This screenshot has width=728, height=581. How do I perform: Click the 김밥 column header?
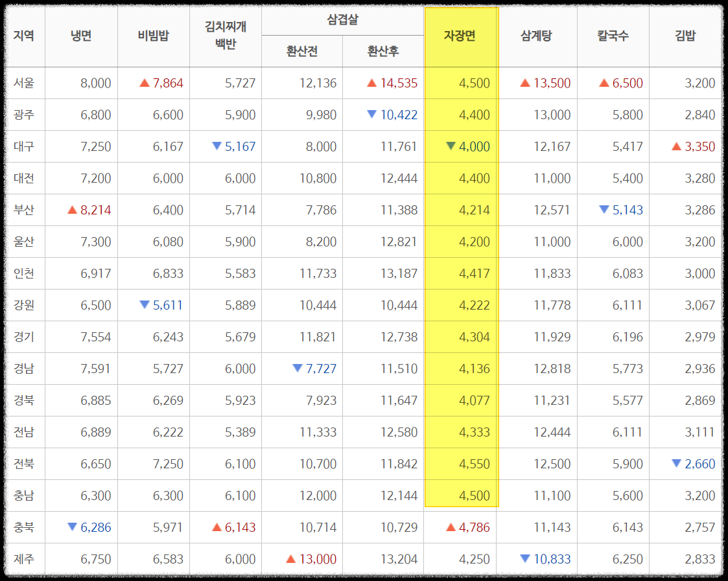click(x=685, y=36)
